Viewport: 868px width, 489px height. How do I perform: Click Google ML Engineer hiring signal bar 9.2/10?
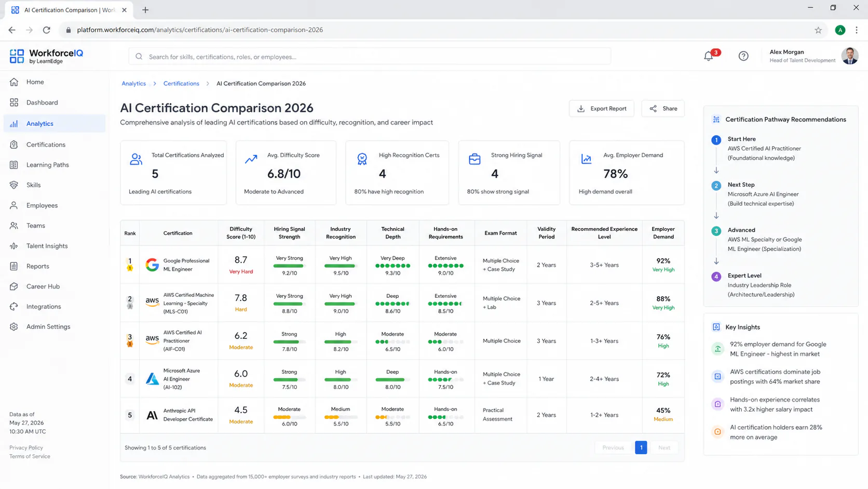point(289,266)
